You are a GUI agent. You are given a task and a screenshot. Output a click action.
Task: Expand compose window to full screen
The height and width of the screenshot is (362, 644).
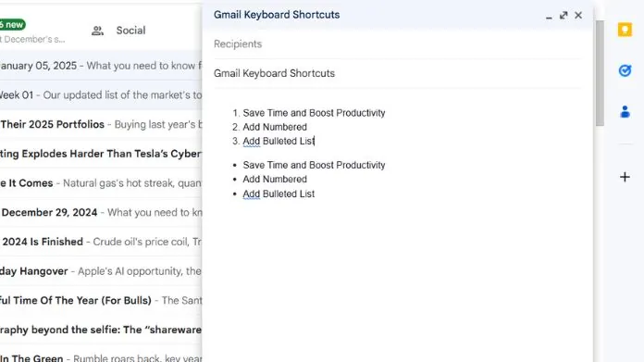[x=563, y=15]
